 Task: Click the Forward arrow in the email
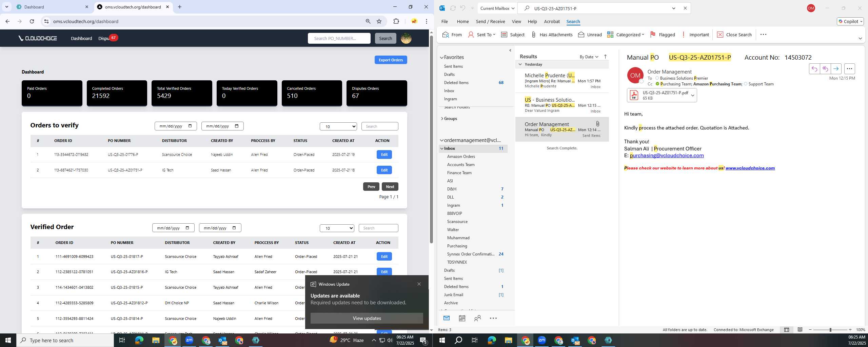(836, 69)
